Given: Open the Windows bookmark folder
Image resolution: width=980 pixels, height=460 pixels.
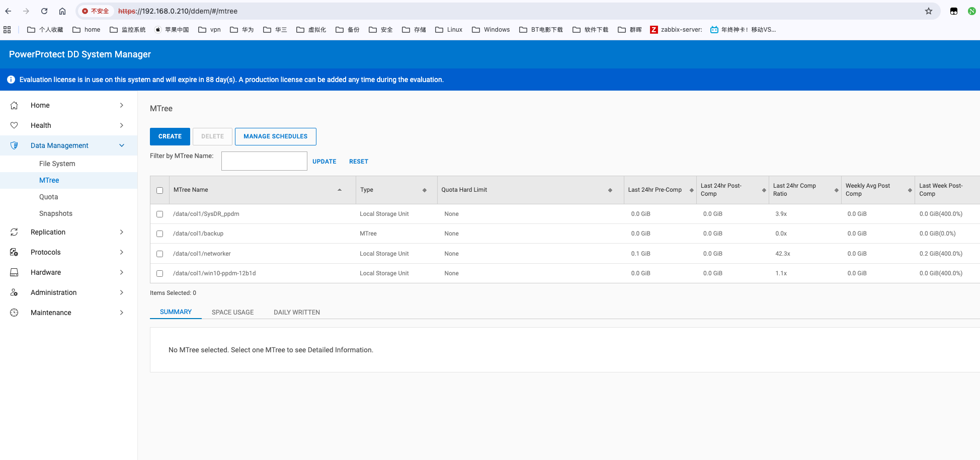Looking at the screenshot, I should point(491,30).
